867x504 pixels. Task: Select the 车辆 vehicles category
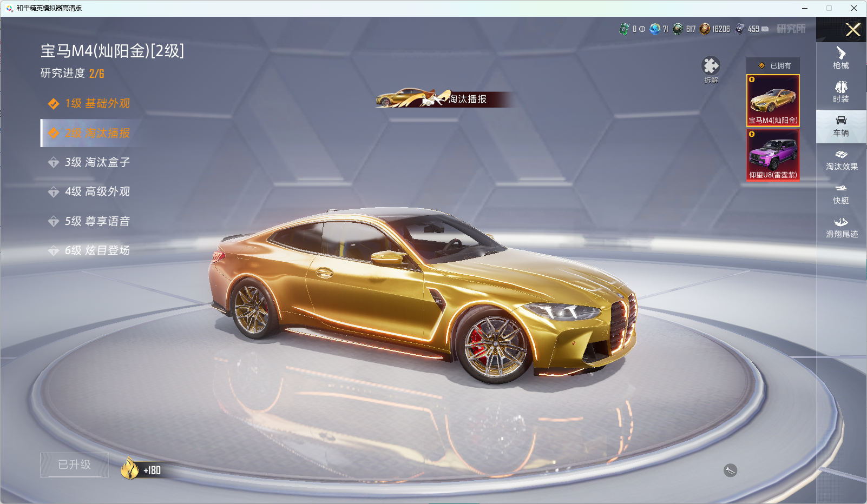(x=840, y=127)
